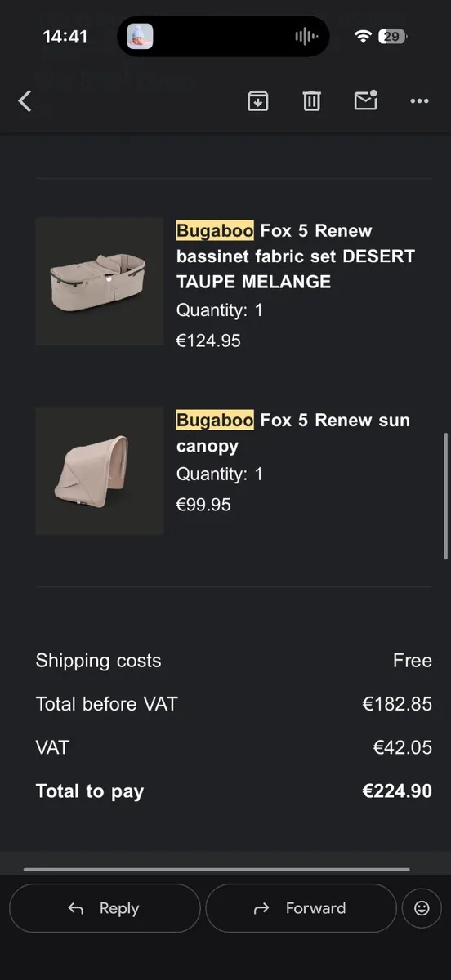Open the three-dots more options menu
451x980 pixels.
pyautogui.click(x=419, y=101)
